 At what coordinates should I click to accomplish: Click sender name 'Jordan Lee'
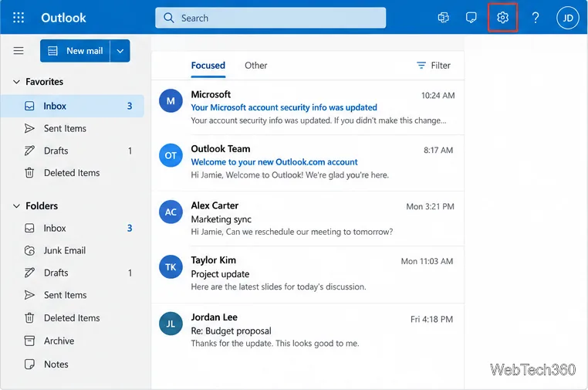click(214, 317)
